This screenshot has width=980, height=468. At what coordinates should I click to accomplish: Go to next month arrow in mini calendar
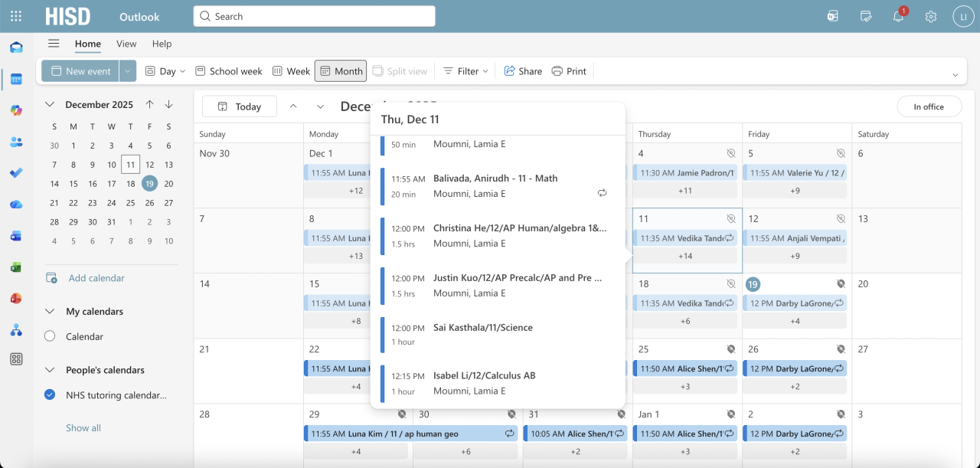tap(168, 104)
